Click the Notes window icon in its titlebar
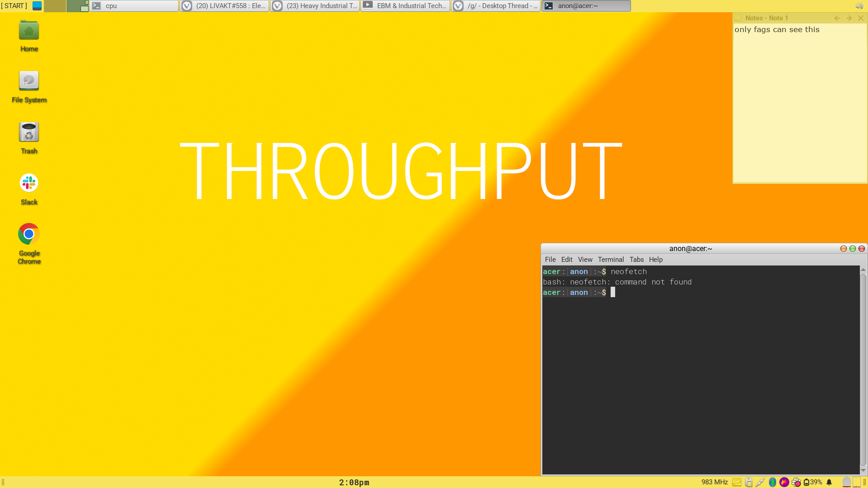Screen dimensions: 868x488 tap(738, 18)
